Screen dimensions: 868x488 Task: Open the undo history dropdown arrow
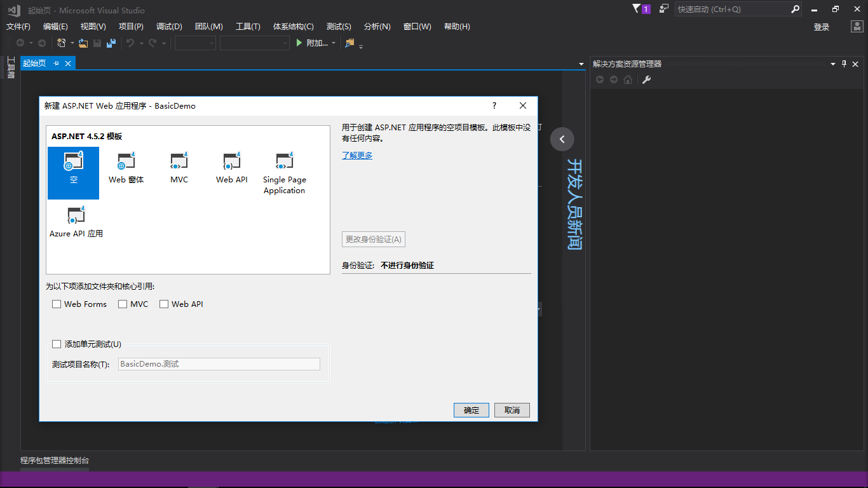point(140,43)
